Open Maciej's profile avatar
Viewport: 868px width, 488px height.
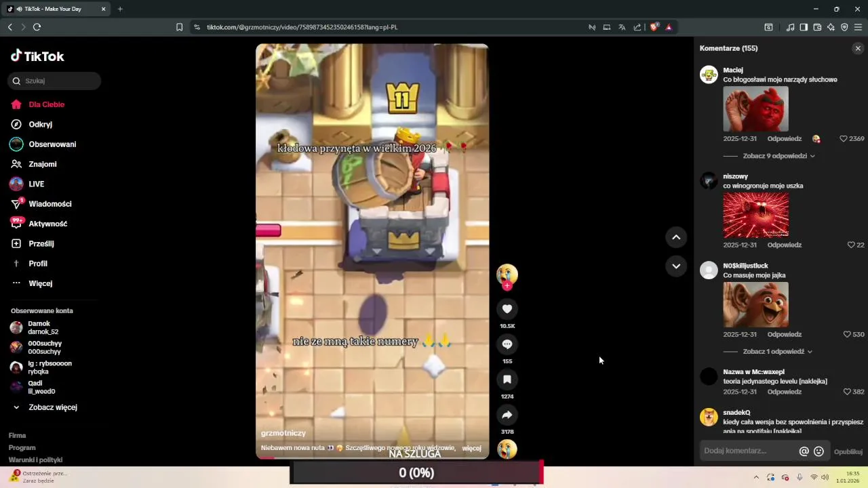709,75
